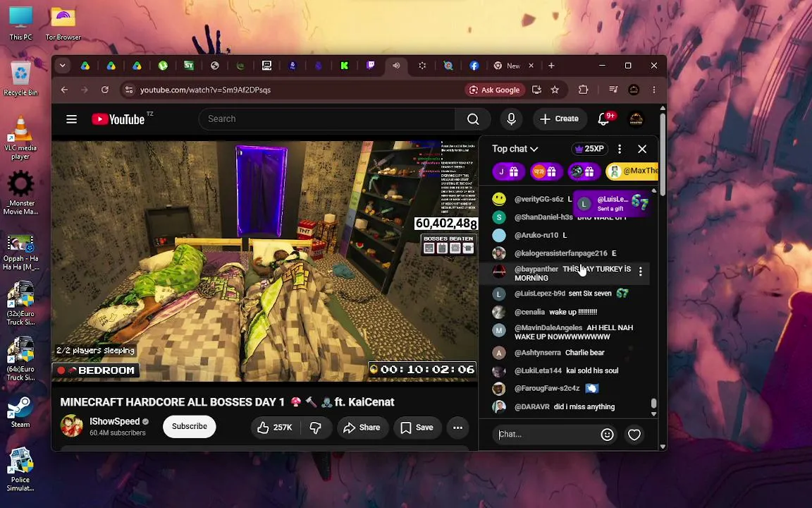Bookmark this page with the star

click(555, 90)
